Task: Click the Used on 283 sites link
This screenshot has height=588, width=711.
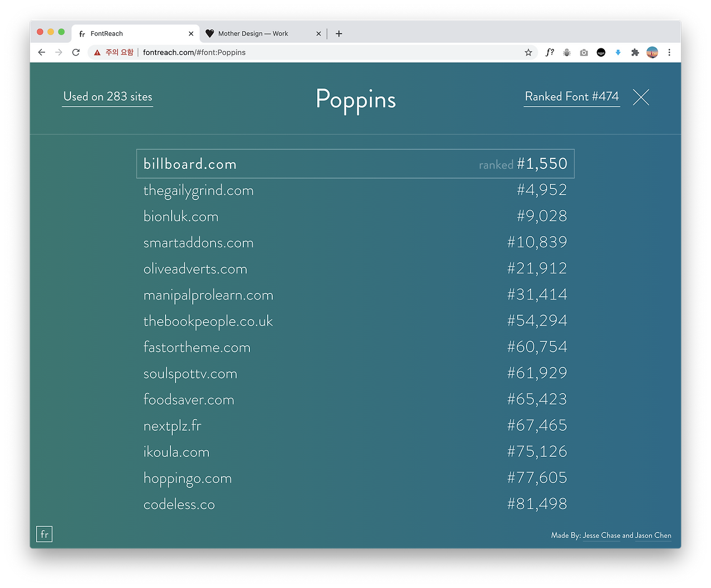Action: click(x=108, y=97)
